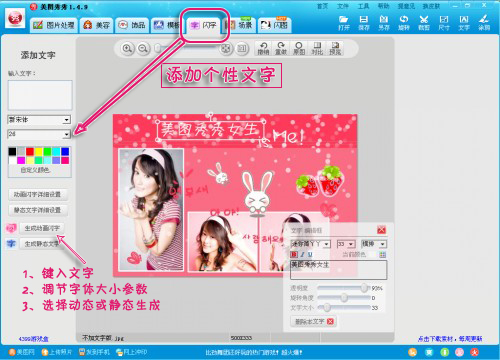Viewport: 500px width, 360px height.
Task: Open the 工具 menu
Action: click(363, 6)
